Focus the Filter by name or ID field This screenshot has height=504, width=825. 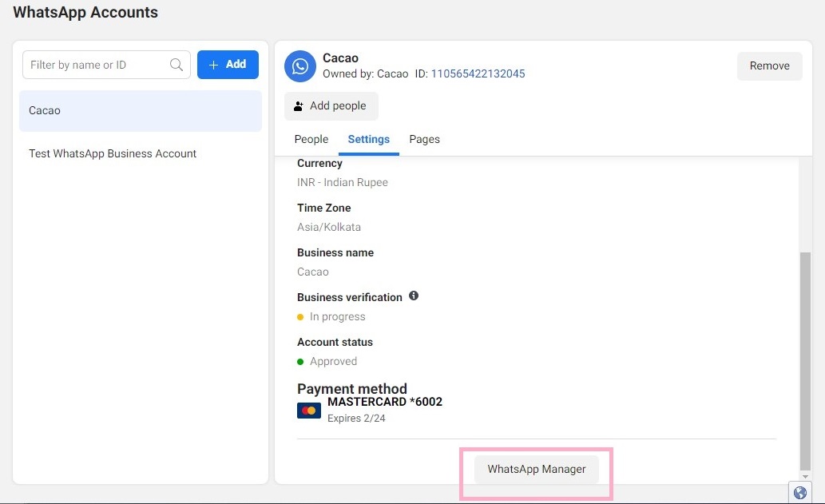(106, 65)
